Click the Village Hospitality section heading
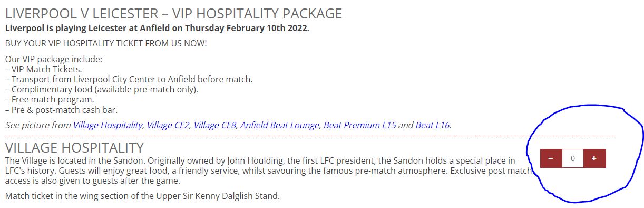This screenshot has width=644, height=208. pyautogui.click(x=74, y=147)
